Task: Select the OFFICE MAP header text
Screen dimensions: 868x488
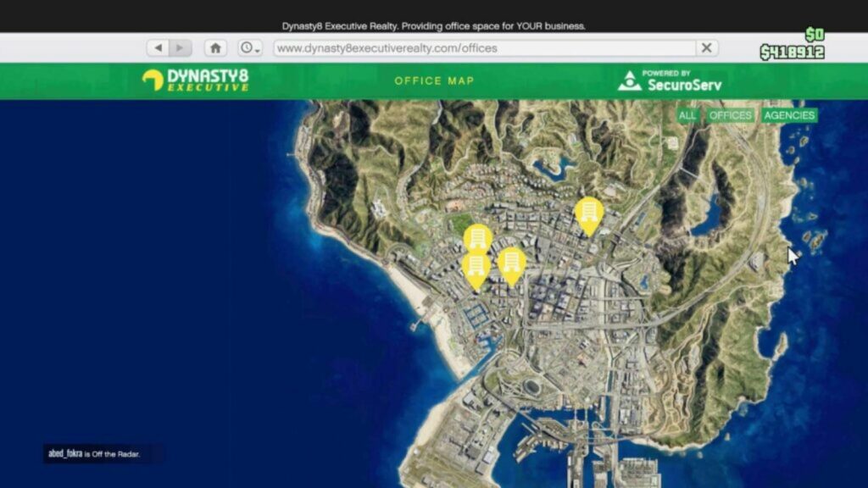Action: 434,80
